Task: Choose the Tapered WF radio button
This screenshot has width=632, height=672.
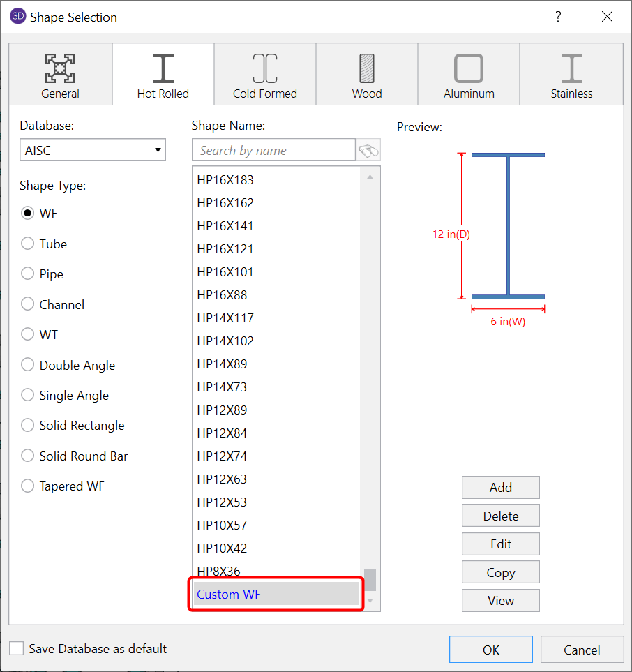Action: 27,486
